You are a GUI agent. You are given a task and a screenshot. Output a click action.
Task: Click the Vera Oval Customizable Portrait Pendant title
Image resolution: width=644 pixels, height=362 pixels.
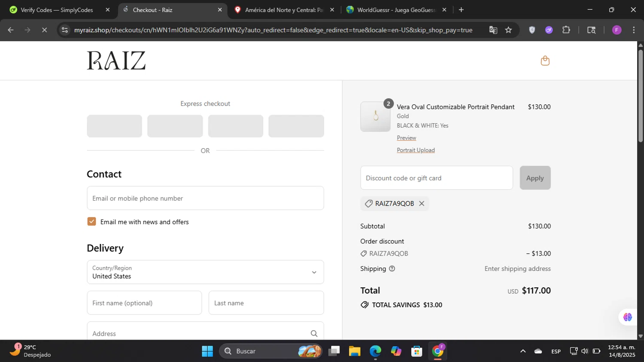point(456,107)
